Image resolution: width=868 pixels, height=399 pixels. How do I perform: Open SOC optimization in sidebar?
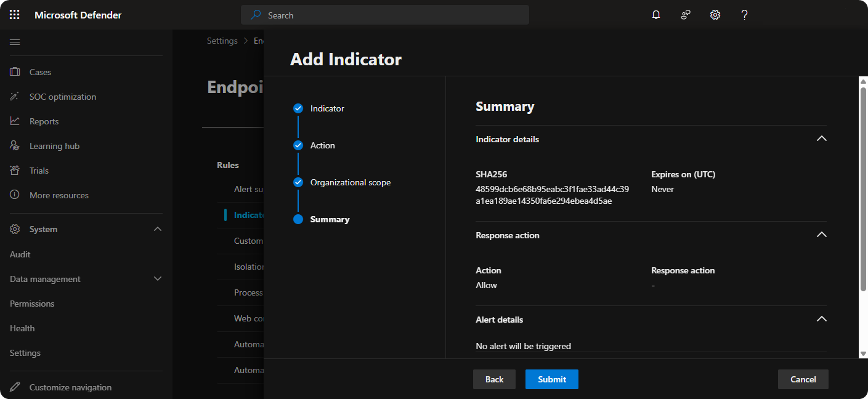click(62, 97)
